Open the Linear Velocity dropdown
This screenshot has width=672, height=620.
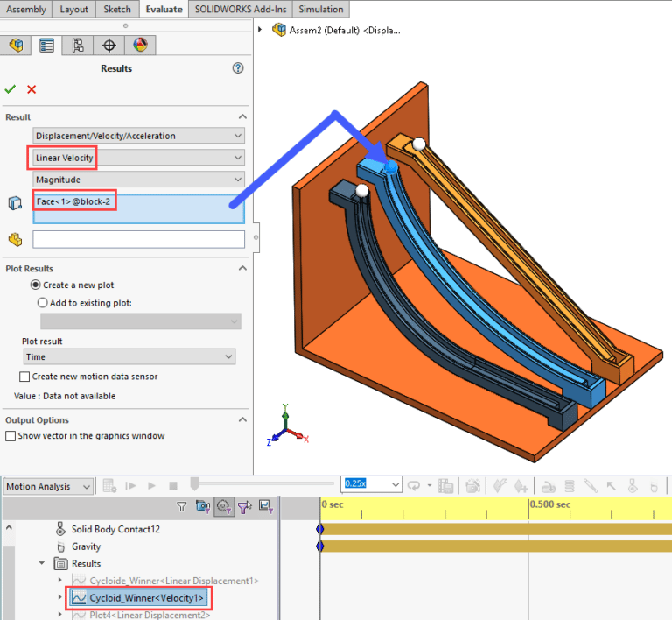pyautogui.click(x=138, y=158)
